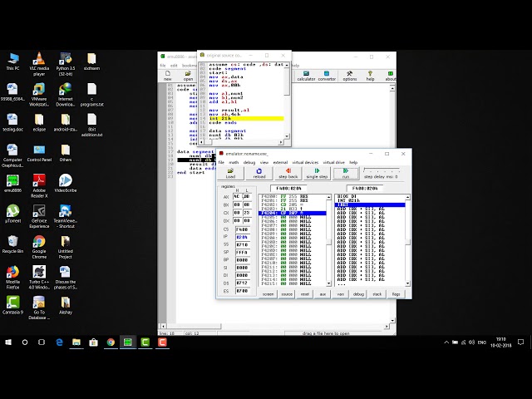The height and width of the screenshot is (399, 532).
Task: Execute a single step in emulator
Action: tap(317, 174)
